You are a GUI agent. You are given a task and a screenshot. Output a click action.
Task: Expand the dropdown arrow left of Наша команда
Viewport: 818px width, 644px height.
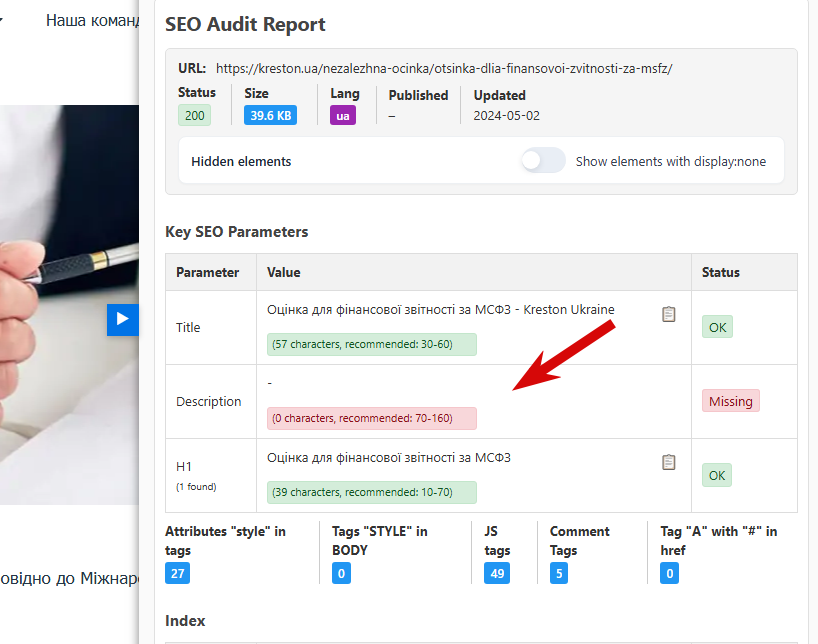[x=2, y=20]
